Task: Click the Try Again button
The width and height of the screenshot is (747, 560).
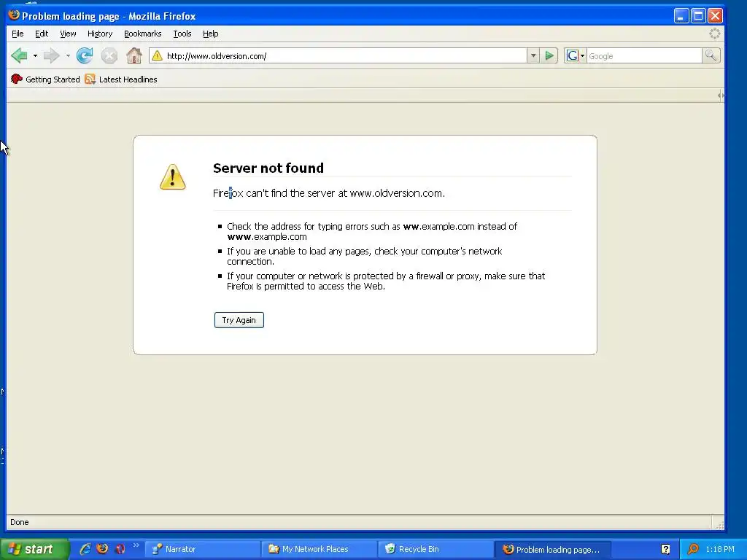Action: [x=239, y=320]
